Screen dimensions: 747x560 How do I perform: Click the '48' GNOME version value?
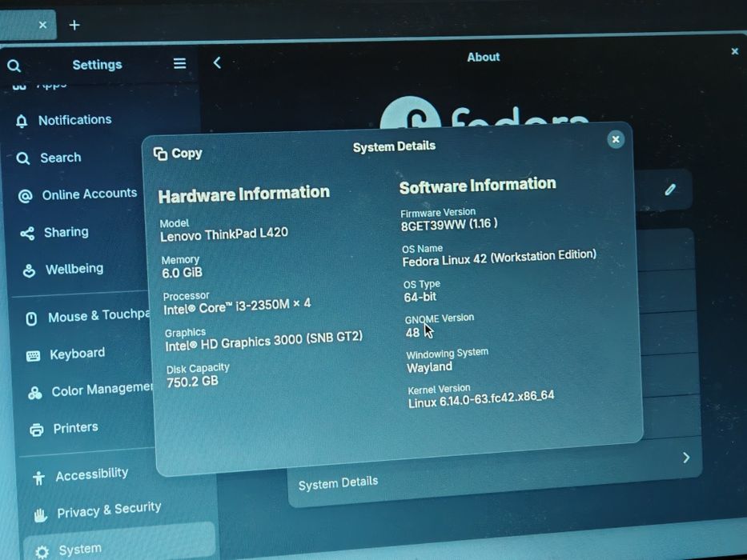(x=412, y=332)
